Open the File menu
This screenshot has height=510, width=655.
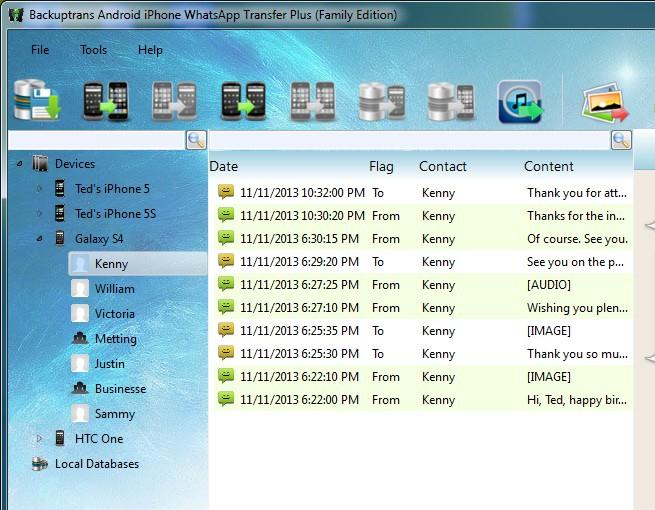click(x=40, y=50)
